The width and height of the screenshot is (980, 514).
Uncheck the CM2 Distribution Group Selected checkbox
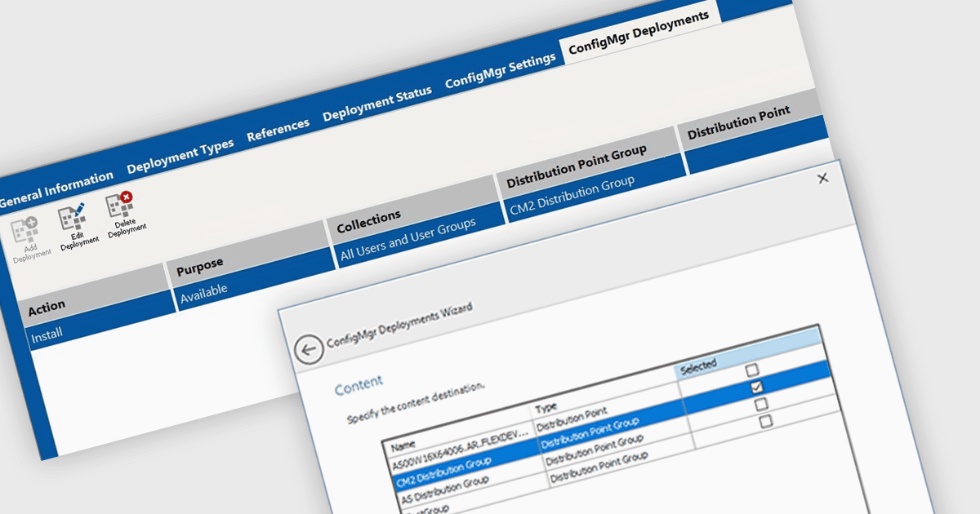click(x=756, y=386)
